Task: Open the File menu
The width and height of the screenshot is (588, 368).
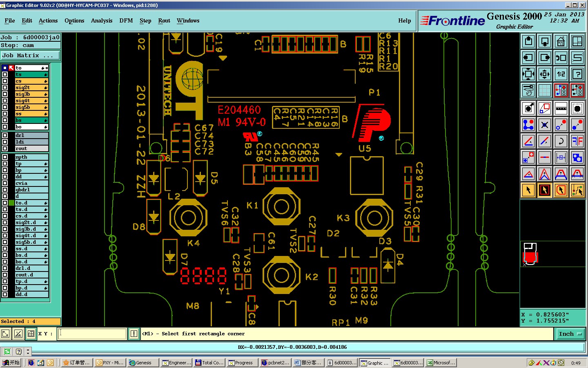Action: (10, 20)
